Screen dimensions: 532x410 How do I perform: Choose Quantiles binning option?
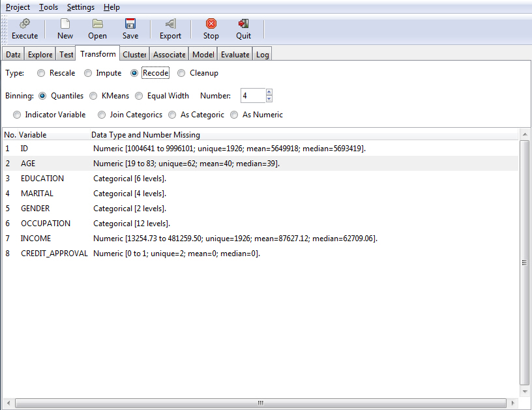click(42, 96)
